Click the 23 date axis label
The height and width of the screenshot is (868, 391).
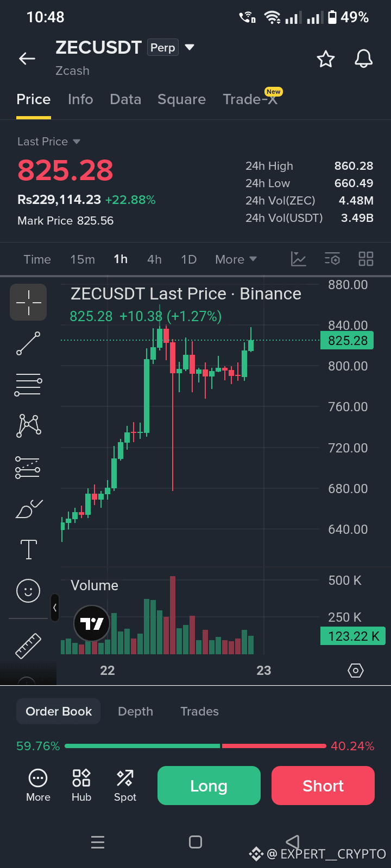tap(264, 671)
